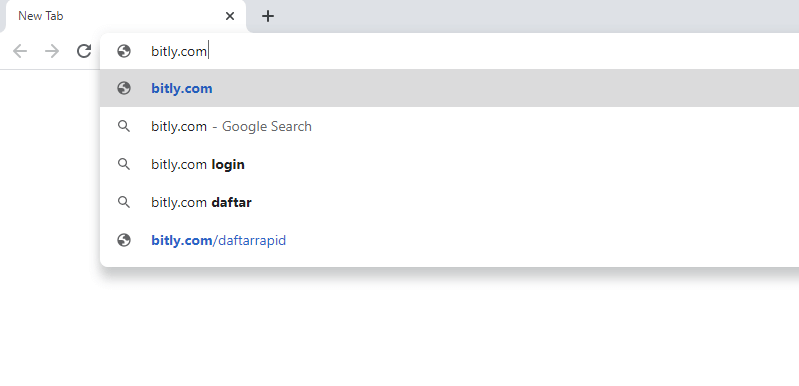
Task: Click globe icon in address bar
Action: tap(124, 51)
